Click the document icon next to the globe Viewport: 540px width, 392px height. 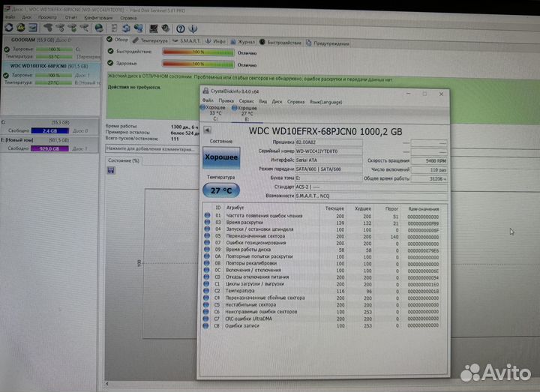pyautogui.click(x=114, y=28)
